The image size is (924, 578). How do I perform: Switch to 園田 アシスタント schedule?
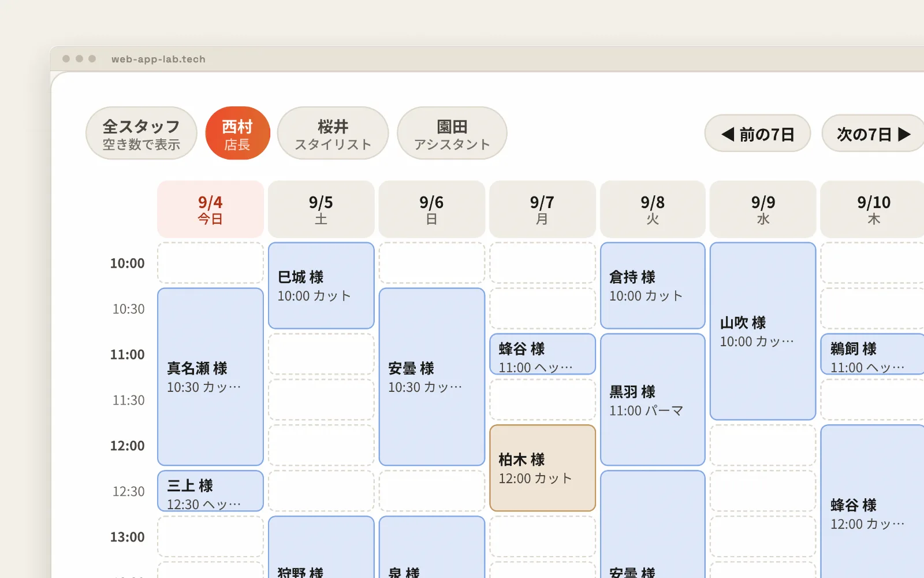[452, 133]
